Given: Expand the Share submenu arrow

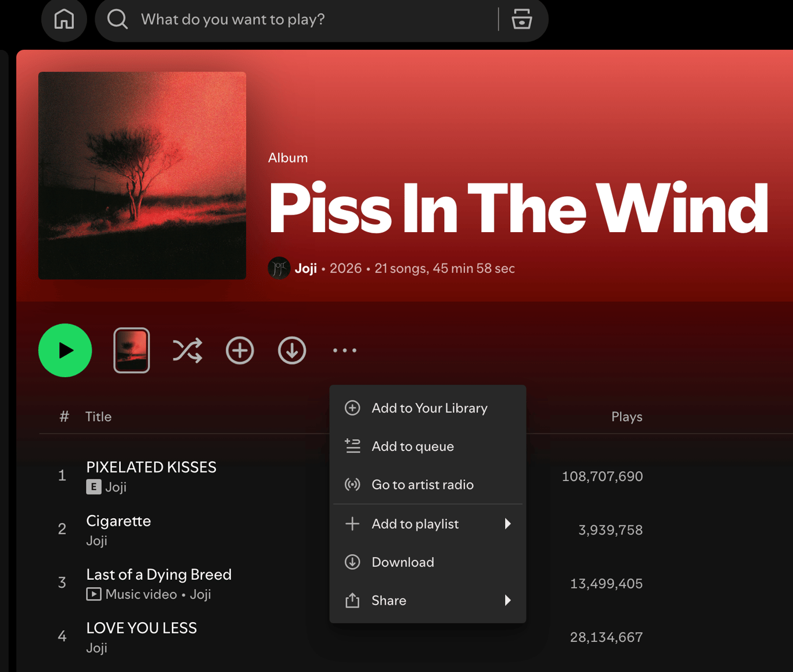Looking at the screenshot, I should point(508,601).
